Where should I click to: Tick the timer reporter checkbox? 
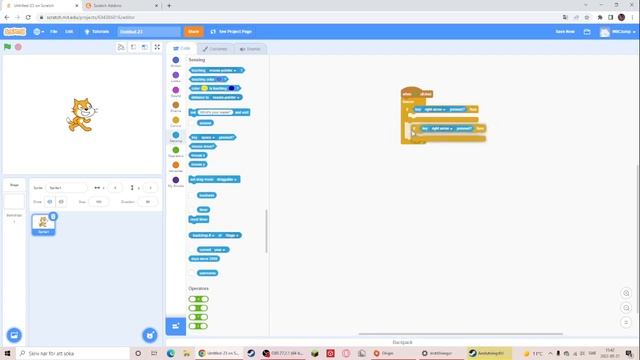point(192,209)
